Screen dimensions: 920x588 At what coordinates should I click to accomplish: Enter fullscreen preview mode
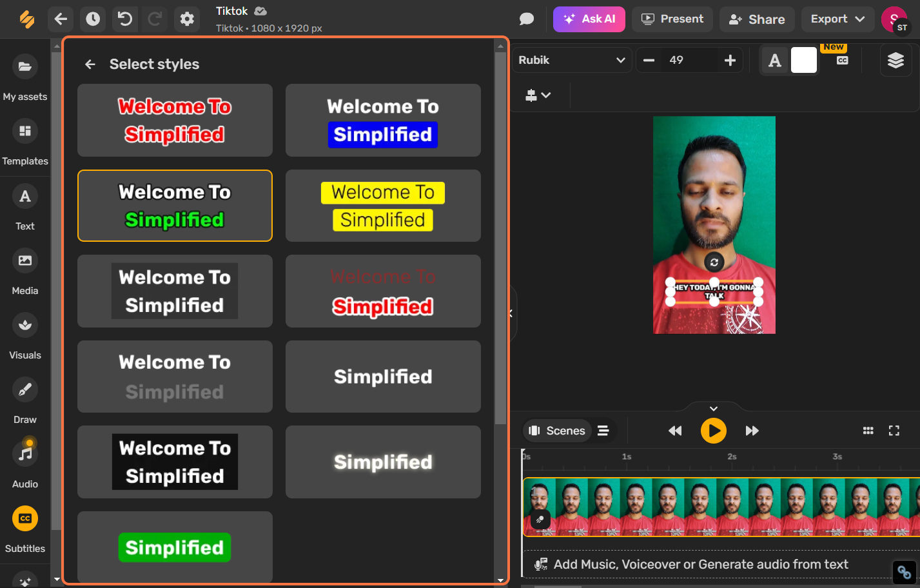coord(894,431)
